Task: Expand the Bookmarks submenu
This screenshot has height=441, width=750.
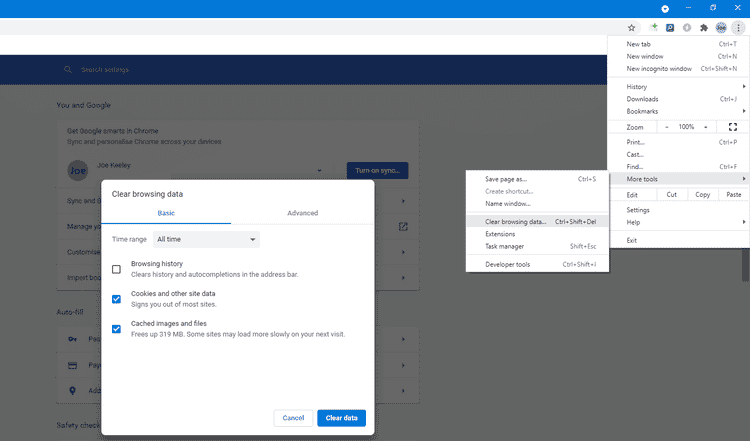Action: [x=678, y=111]
